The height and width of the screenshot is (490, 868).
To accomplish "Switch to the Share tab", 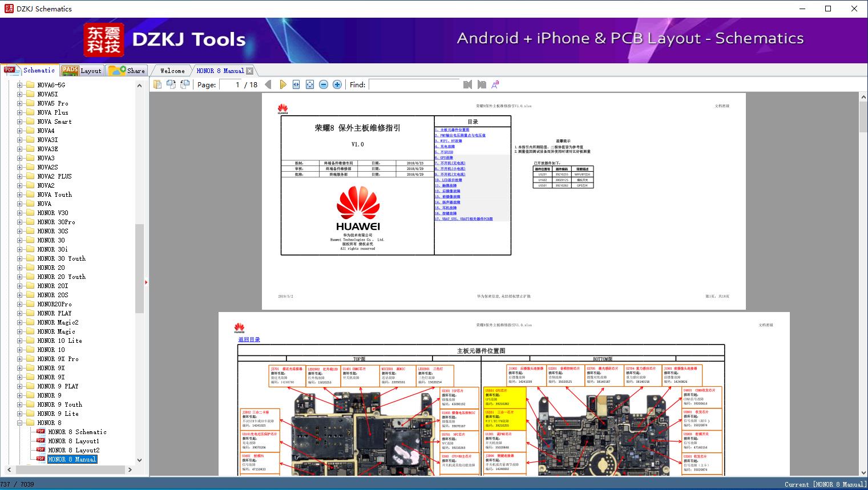I will (x=127, y=71).
